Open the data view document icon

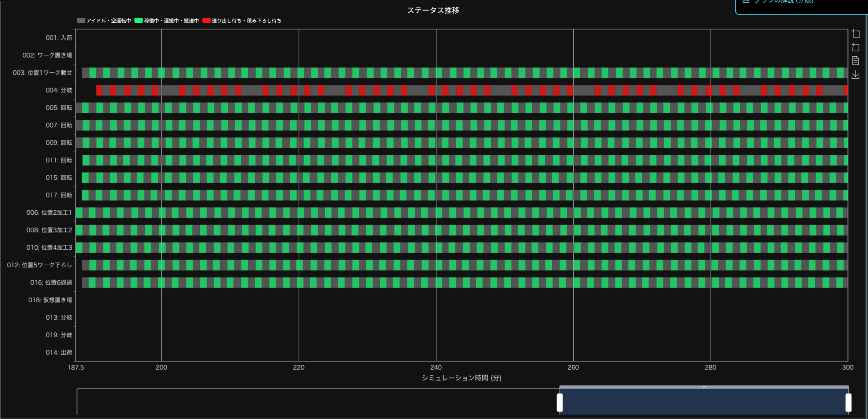(855, 61)
